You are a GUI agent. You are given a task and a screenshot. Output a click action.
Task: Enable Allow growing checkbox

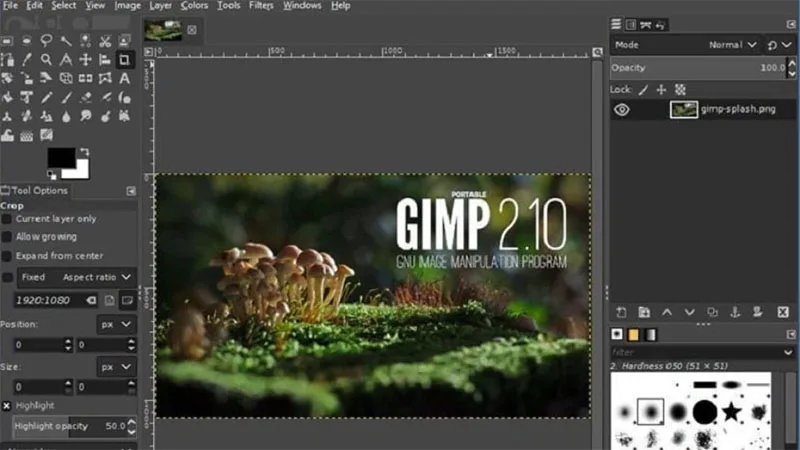(7, 237)
